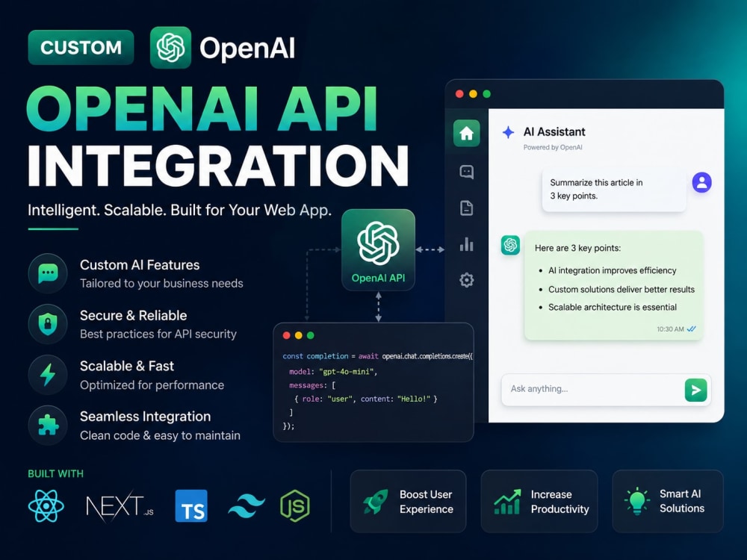The height and width of the screenshot is (560, 747).
Task: Click the 'const completion' code line
Action: (377, 356)
